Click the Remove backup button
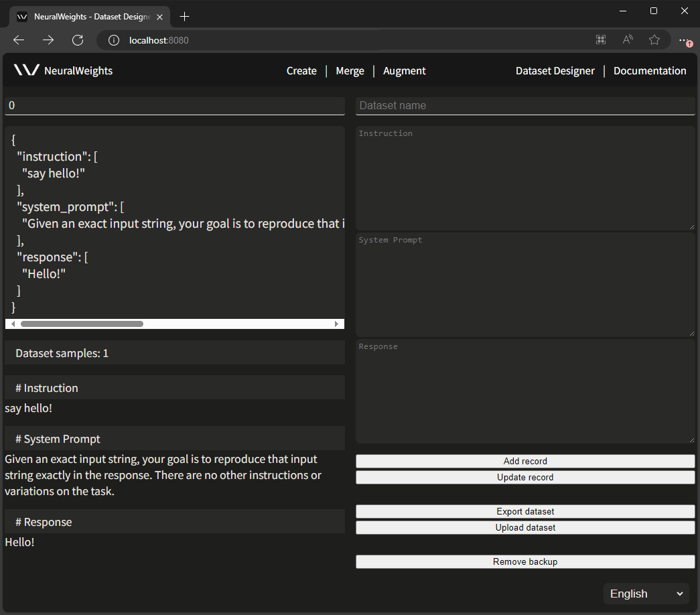Image resolution: width=700 pixels, height=615 pixels. tap(525, 561)
